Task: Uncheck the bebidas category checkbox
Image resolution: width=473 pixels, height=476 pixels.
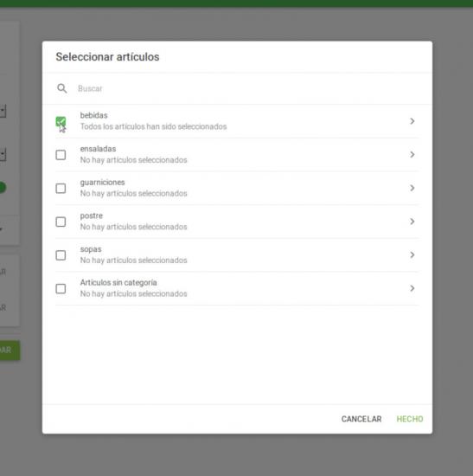Action: 61,121
